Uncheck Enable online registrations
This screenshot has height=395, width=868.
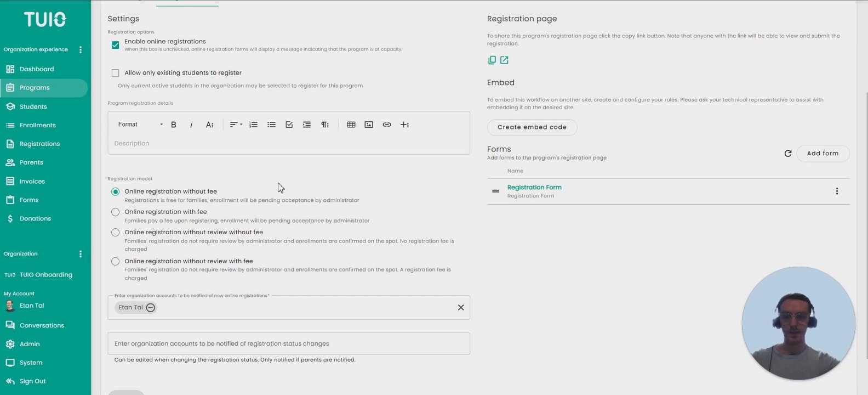[x=115, y=45]
